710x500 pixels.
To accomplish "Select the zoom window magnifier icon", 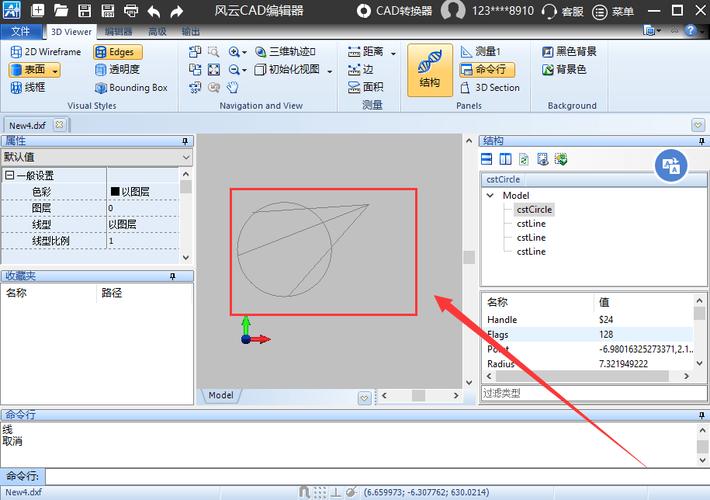I will coord(213,52).
